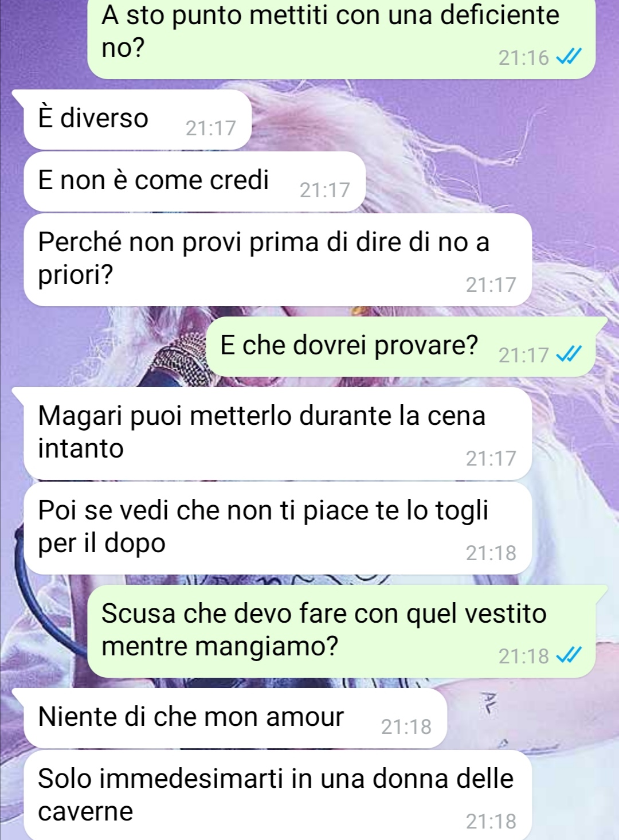Tap the 21:17 timestamp on 'È diverso'
619x840 pixels.
click(x=210, y=128)
